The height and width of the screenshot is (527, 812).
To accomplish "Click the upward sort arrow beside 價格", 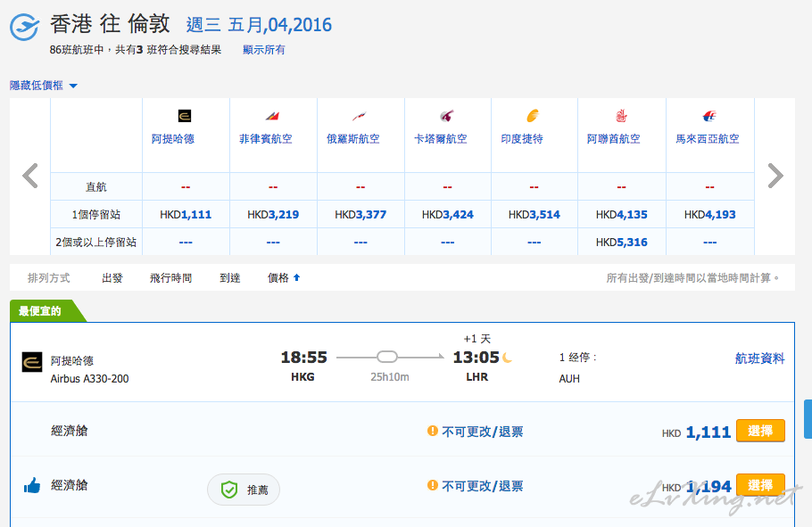I will [297, 277].
